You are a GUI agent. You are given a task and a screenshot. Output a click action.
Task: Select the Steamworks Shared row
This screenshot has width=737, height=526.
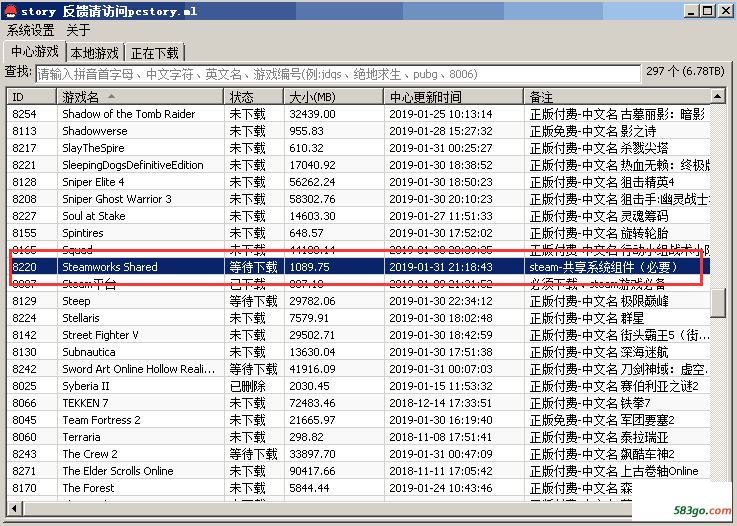tap(358, 267)
